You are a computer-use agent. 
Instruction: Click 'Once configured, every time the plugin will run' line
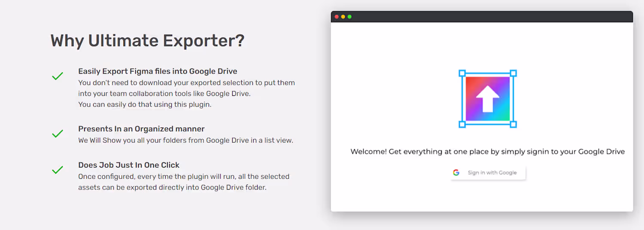click(184, 177)
